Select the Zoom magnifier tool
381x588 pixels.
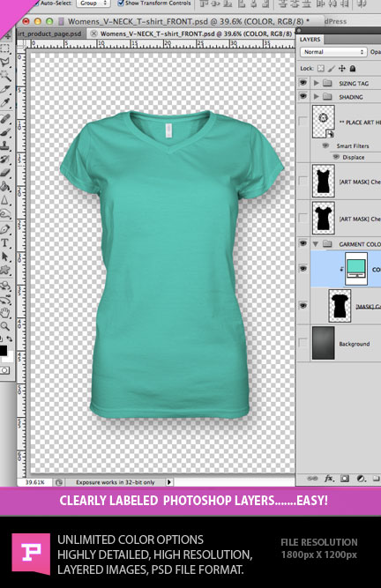click(x=5, y=325)
